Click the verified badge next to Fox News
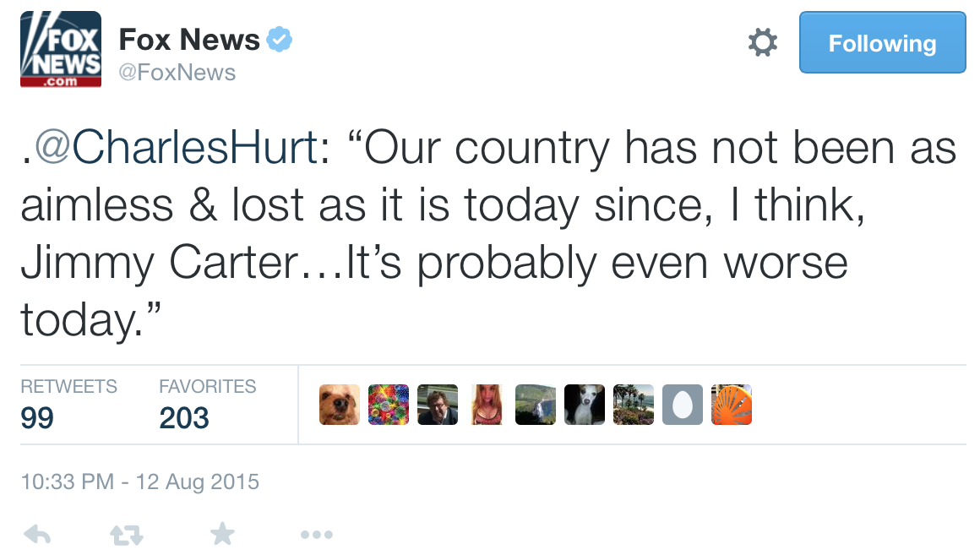980x555 pixels. tap(280, 37)
